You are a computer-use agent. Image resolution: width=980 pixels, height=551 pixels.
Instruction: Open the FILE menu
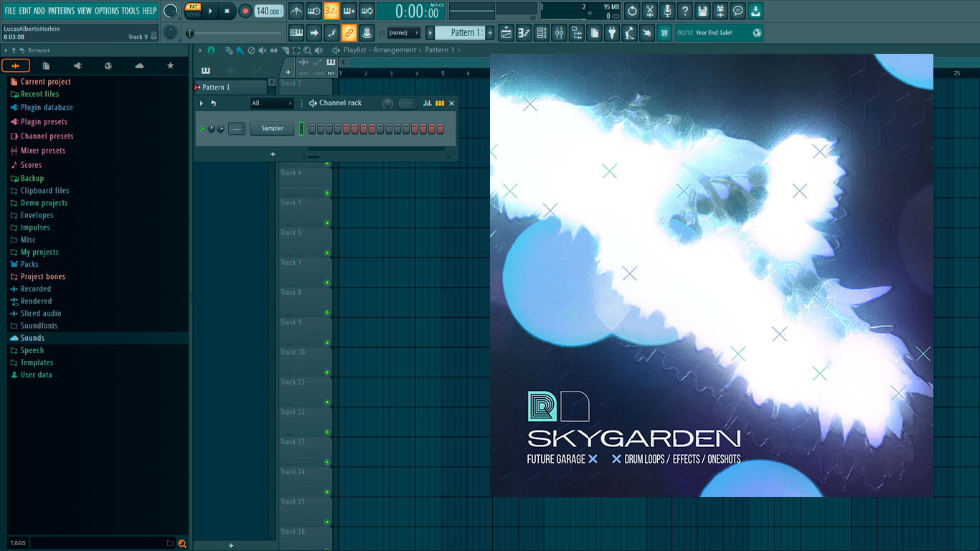click(10, 11)
